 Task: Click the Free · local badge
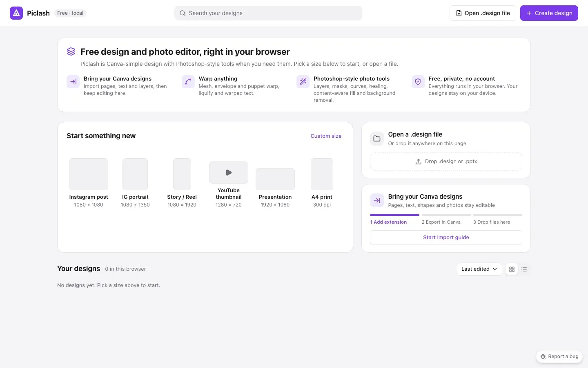click(x=70, y=13)
